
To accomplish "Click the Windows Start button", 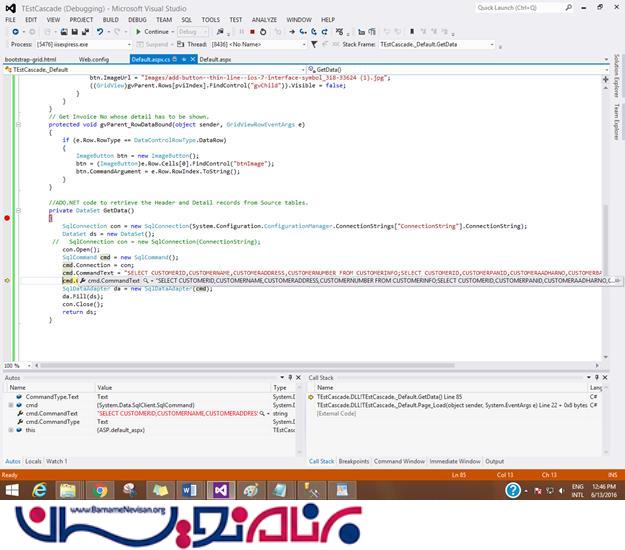I will click(13, 490).
